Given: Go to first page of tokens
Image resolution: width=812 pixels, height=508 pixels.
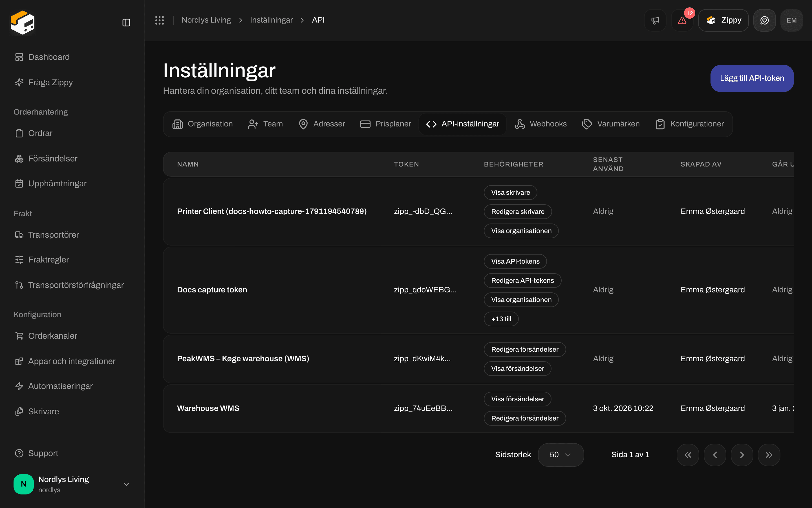Looking at the screenshot, I should (688, 455).
